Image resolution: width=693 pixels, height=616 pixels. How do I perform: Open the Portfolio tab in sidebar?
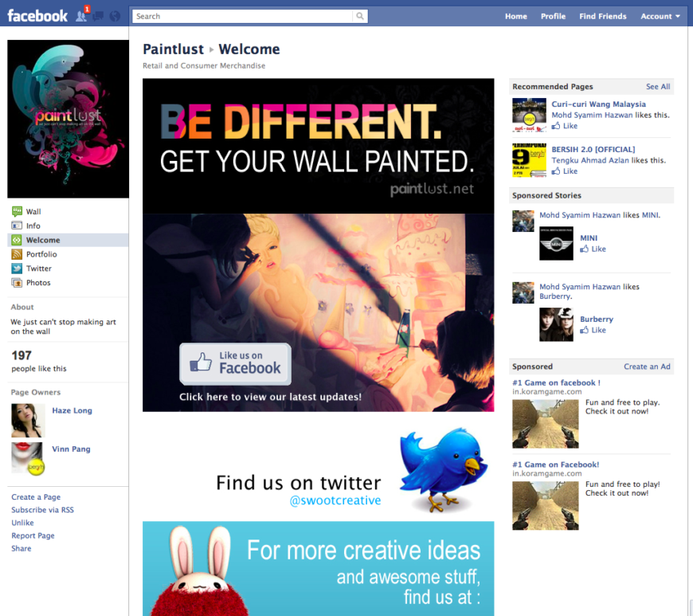[41, 254]
